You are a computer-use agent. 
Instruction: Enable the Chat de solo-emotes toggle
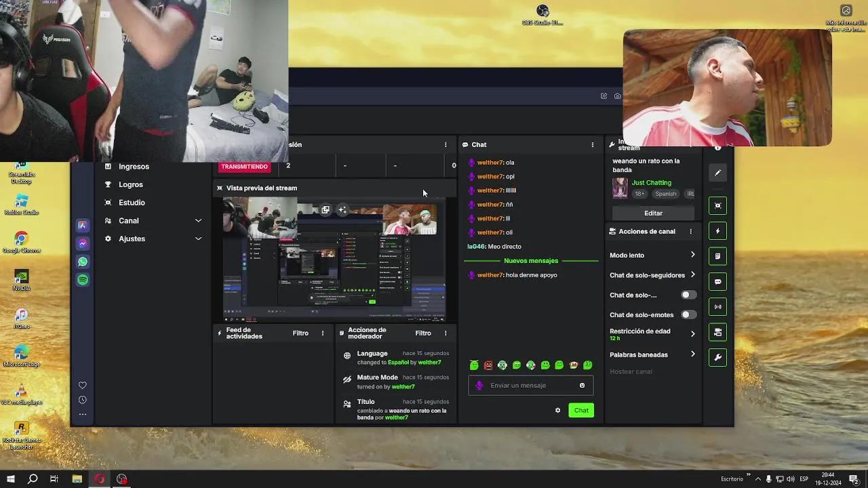[688, 314]
